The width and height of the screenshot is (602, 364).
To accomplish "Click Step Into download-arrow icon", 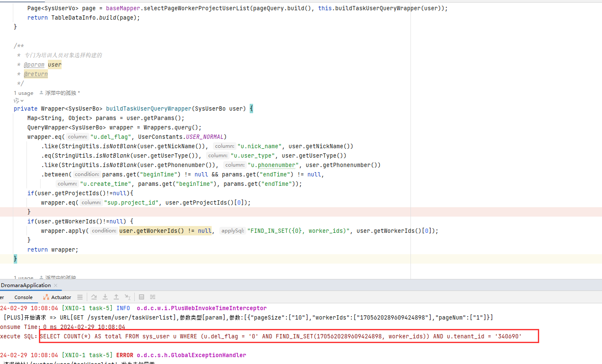I will tap(105, 297).
